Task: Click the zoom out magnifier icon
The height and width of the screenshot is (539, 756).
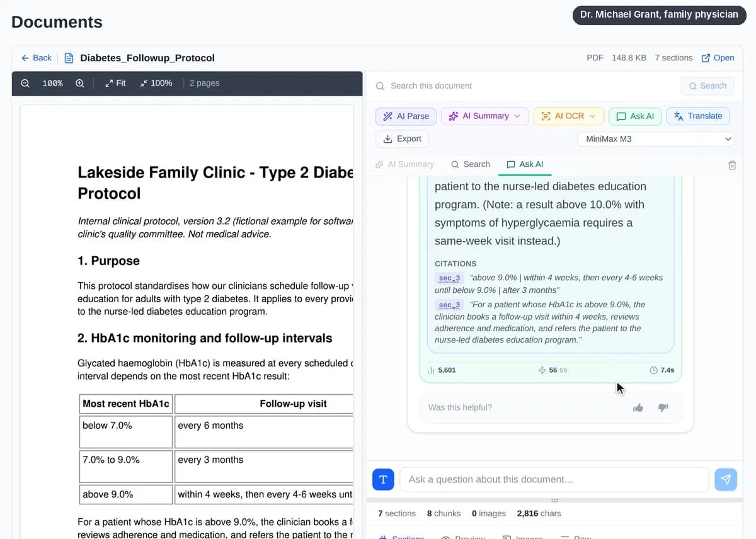Action: tap(25, 83)
